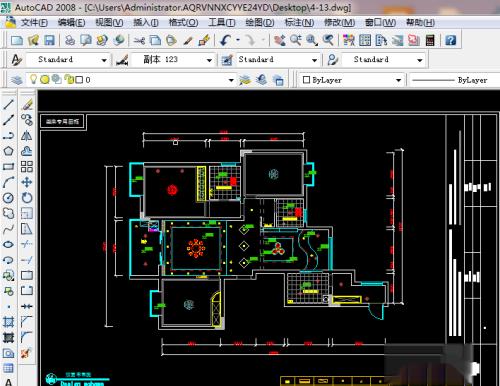Click the ByLayer linetype selector

tap(454, 80)
